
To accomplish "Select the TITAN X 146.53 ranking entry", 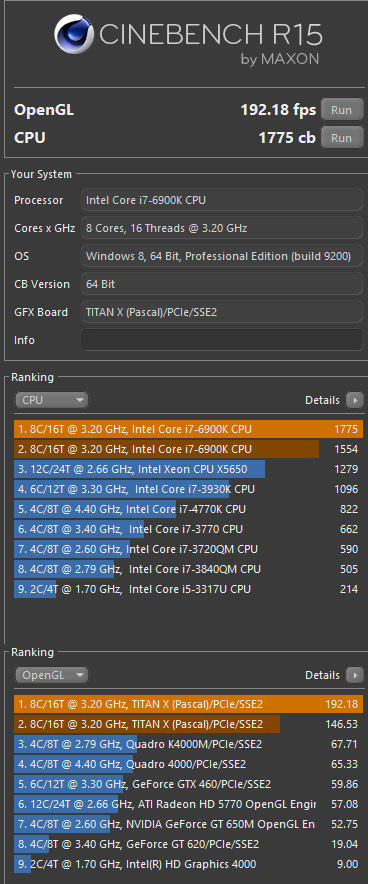I will tap(188, 724).
